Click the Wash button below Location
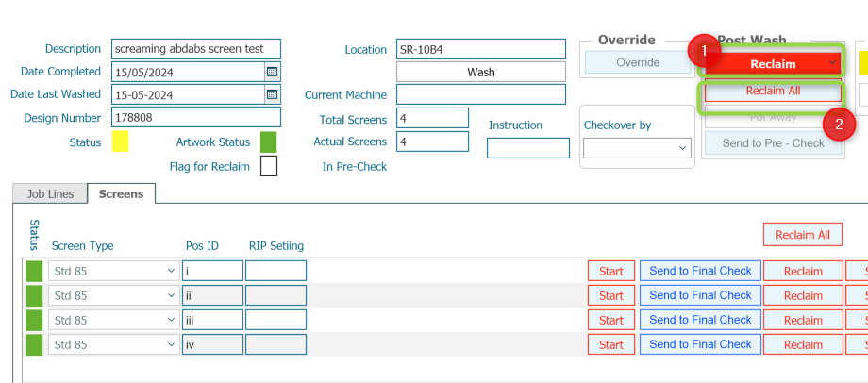Viewport: 868px width, 383px height. (481, 72)
